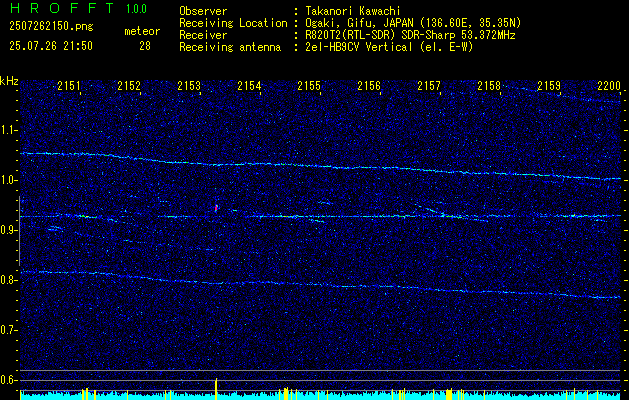
Task: Click the 0.8 frequency axis label
Action: 8,280
